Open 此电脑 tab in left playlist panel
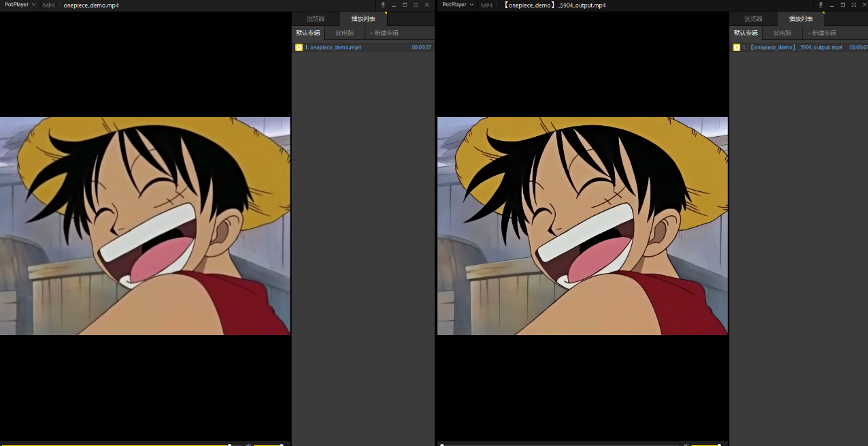 tap(345, 33)
